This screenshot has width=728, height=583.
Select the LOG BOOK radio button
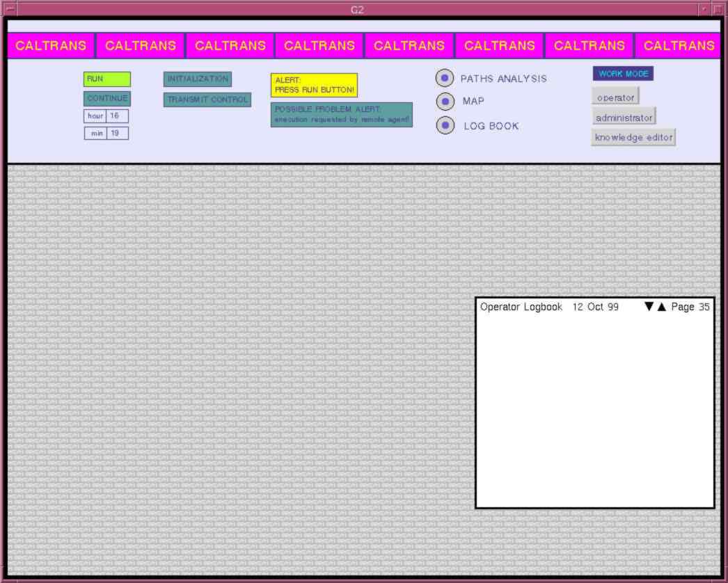pos(445,125)
